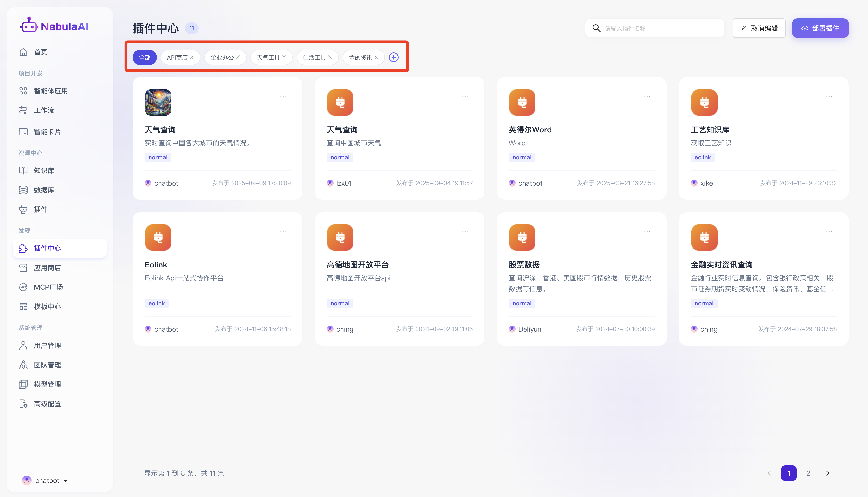Delete the 金融资讯 filter tag
The height and width of the screenshot is (497, 868).
376,57
